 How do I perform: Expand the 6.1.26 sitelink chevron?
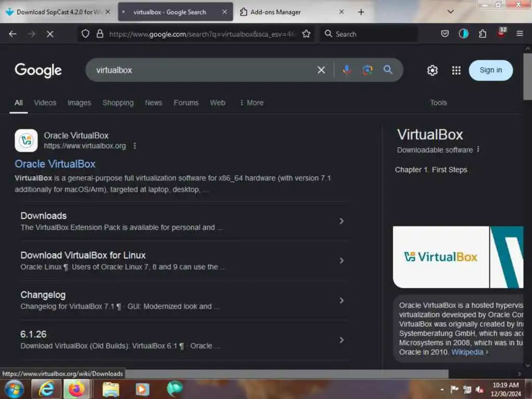point(341,340)
